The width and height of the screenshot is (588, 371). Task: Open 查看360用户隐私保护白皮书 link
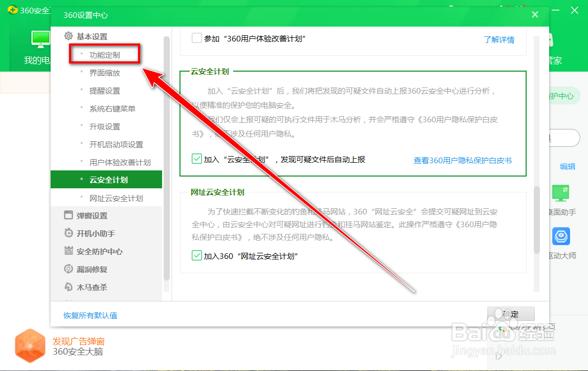462,160
